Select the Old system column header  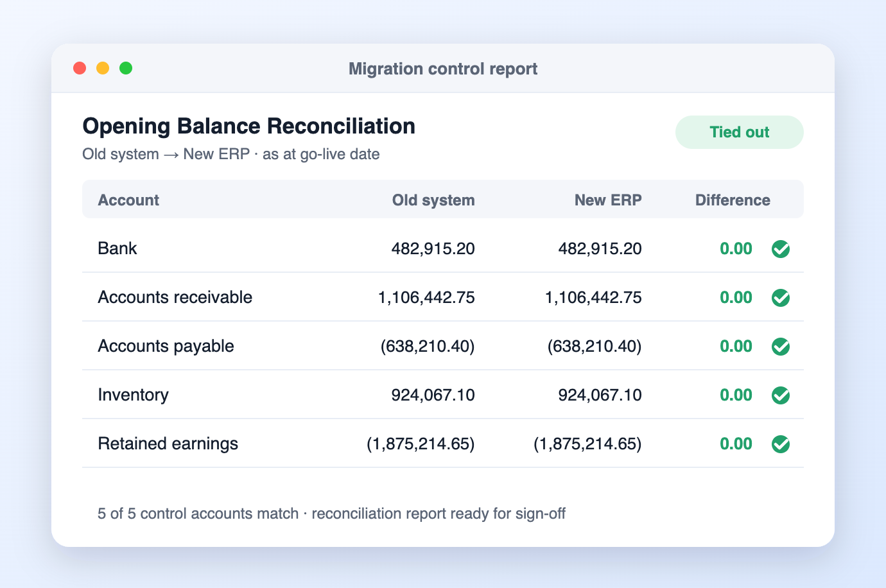[433, 200]
